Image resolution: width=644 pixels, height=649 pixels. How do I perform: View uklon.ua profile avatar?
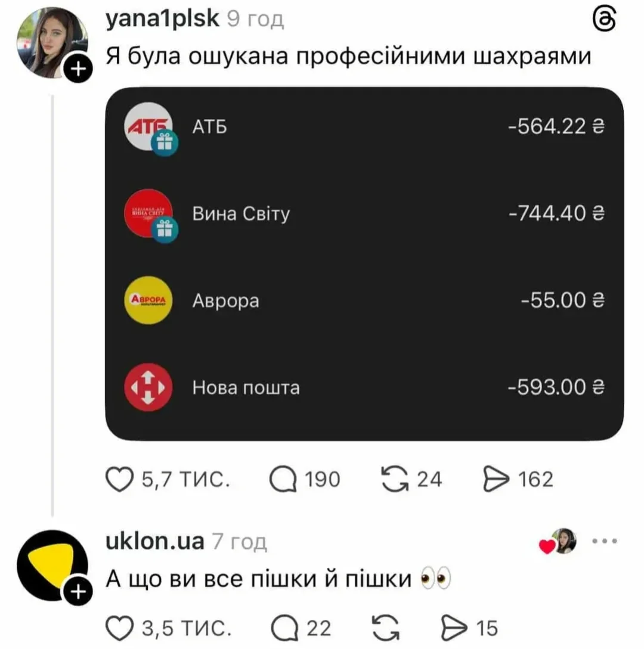click(x=52, y=566)
